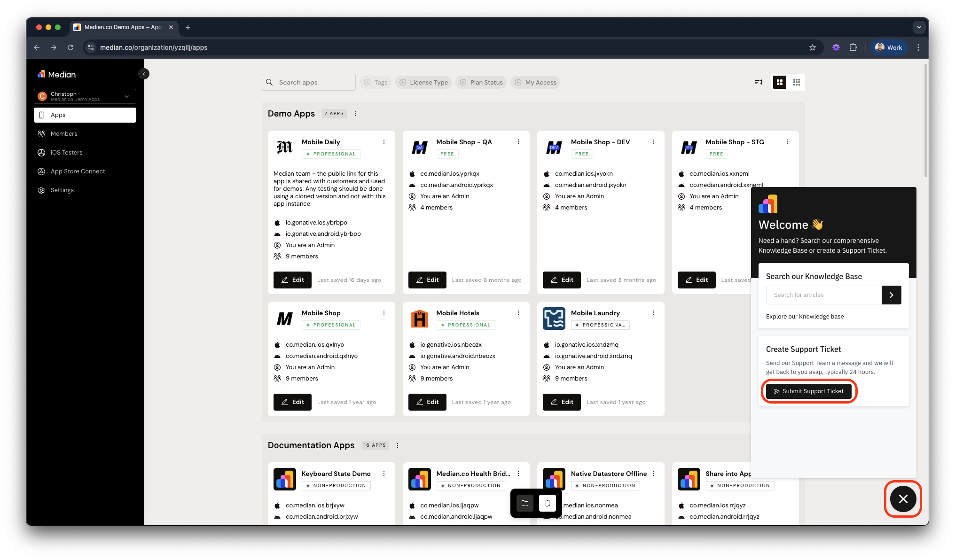Follow the Explore our Knowledge base link

tap(805, 317)
